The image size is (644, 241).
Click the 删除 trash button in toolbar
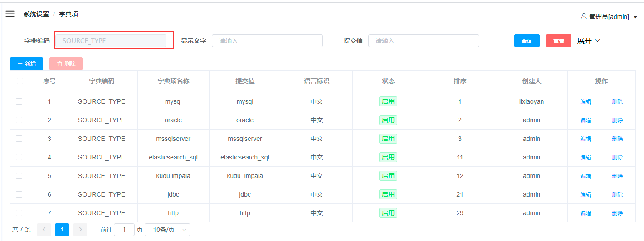[x=66, y=64]
